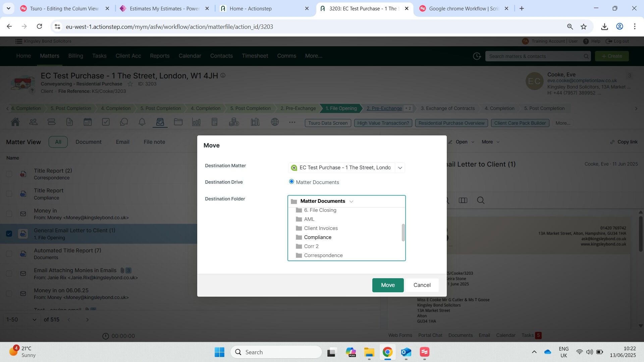Screen dimensions: 644x362
Task: Tick the Money in email checkbox
Action: 9,214
